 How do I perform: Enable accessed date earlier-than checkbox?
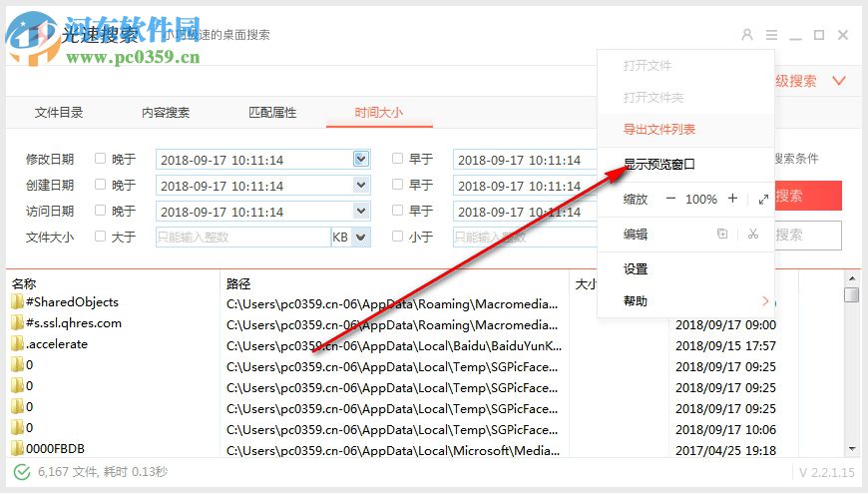pyautogui.click(x=397, y=210)
